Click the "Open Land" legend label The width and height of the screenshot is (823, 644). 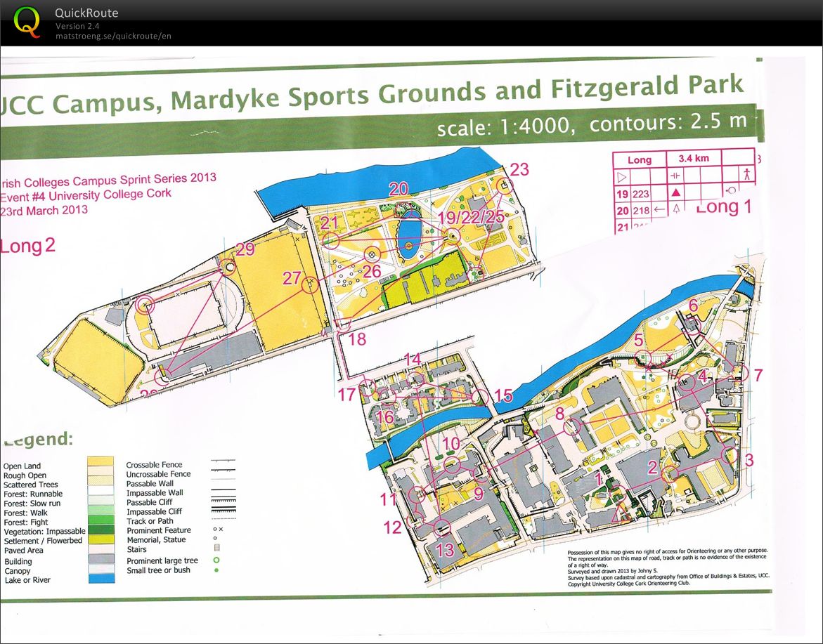pos(22,466)
